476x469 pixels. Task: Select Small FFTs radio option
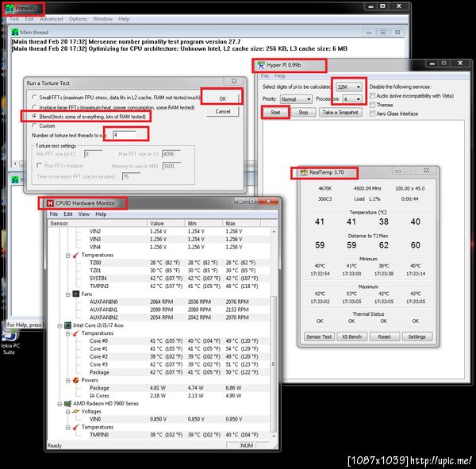coord(34,97)
